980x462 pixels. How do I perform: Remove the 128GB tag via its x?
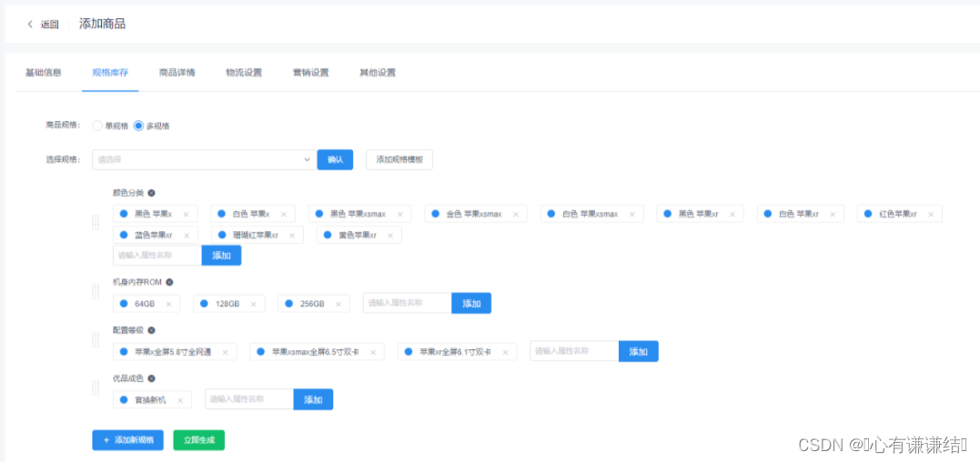[253, 304]
